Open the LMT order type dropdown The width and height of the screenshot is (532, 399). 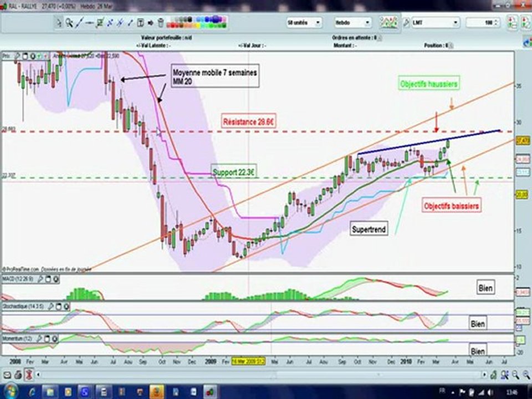436,23
